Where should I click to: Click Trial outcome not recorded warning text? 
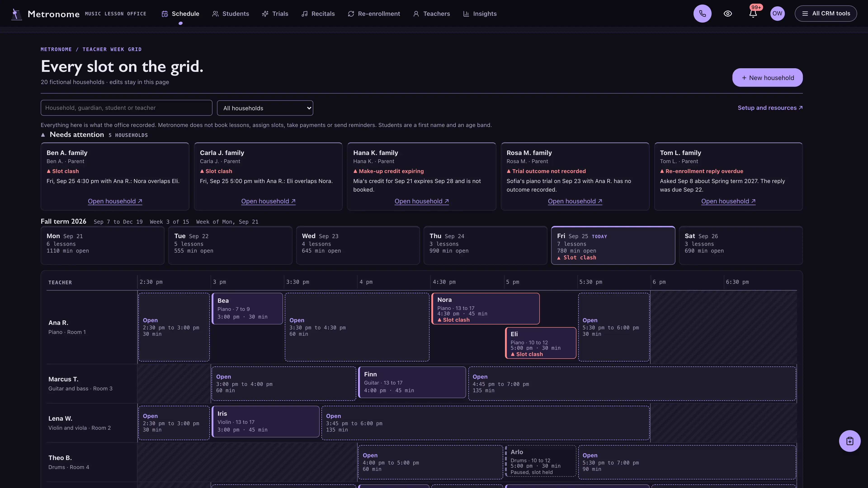tap(546, 171)
